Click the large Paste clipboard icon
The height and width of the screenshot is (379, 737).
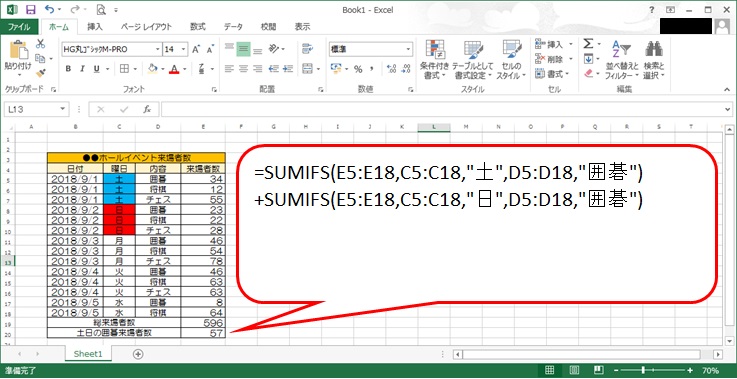[18, 51]
